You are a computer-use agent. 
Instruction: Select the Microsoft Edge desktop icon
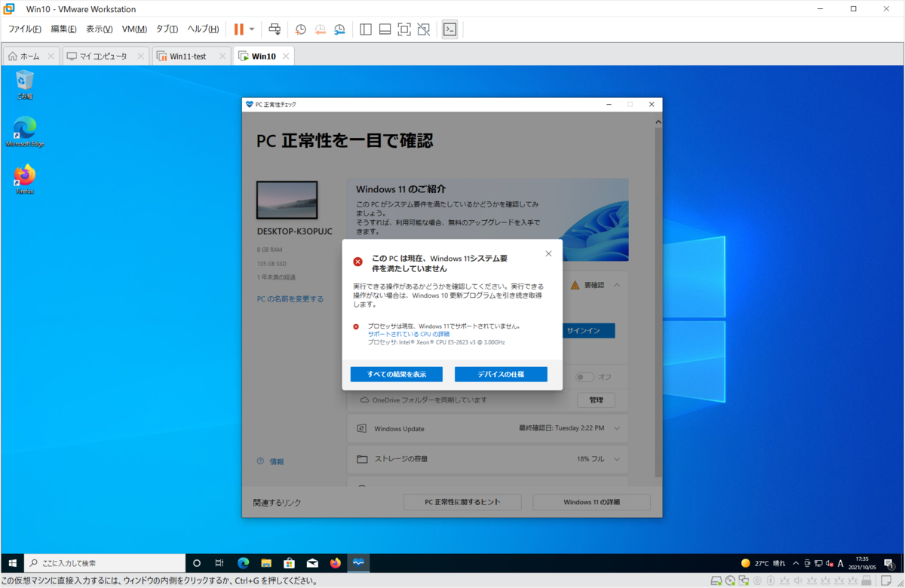25,132
